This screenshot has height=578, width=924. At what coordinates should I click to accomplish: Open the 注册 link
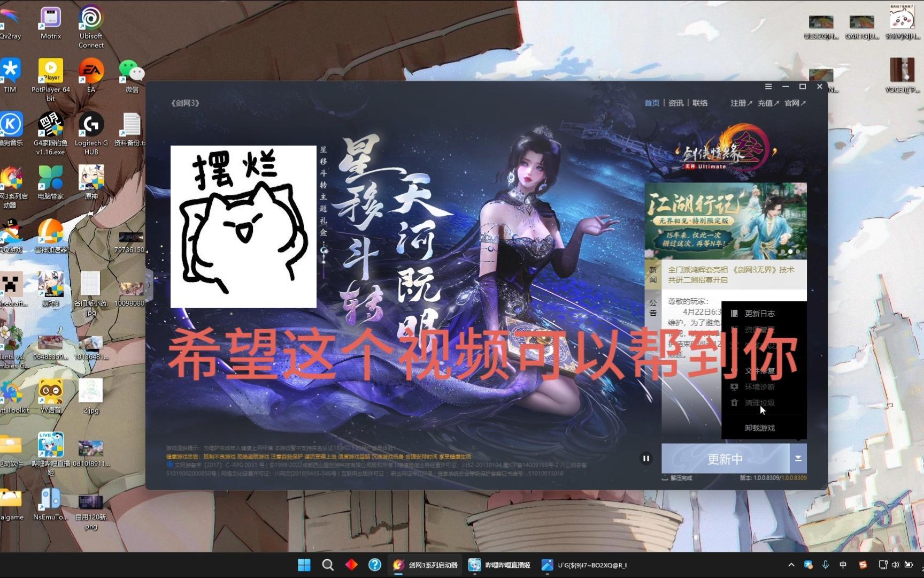pyautogui.click(x=741, y=103)
